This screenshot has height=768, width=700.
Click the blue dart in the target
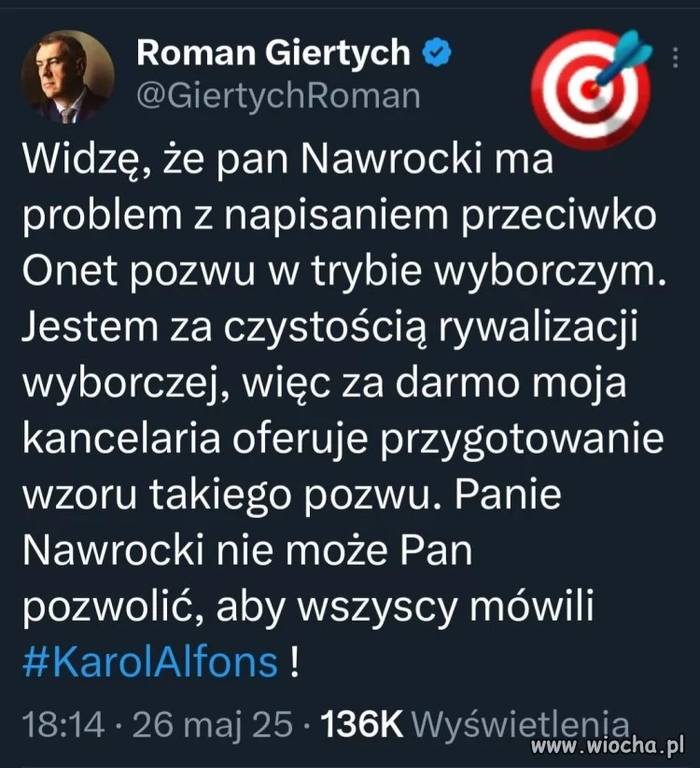click(x=627, y=58)
